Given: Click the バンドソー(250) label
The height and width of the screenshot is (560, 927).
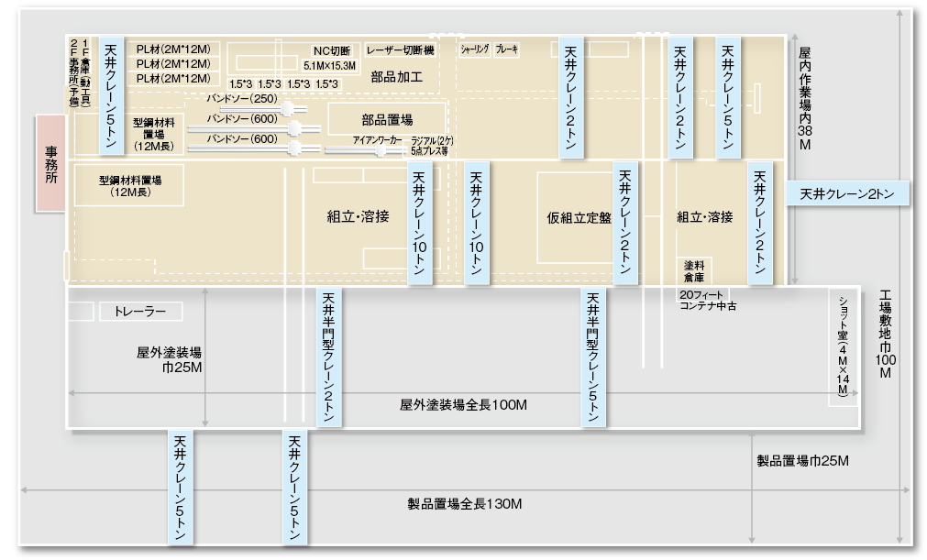Looking at the screenshot, I should [242, 99].
